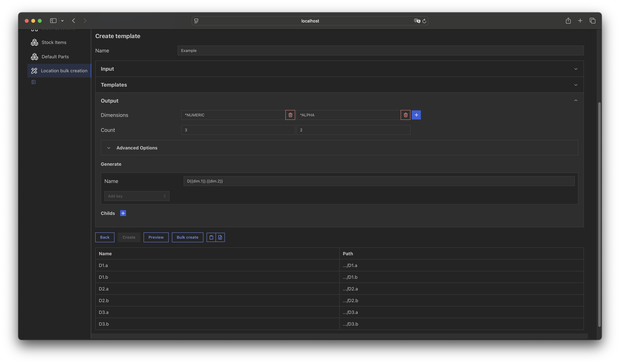Toggle Safari's sidebar button
620x364 pixels.
click(x=53, y=21)
